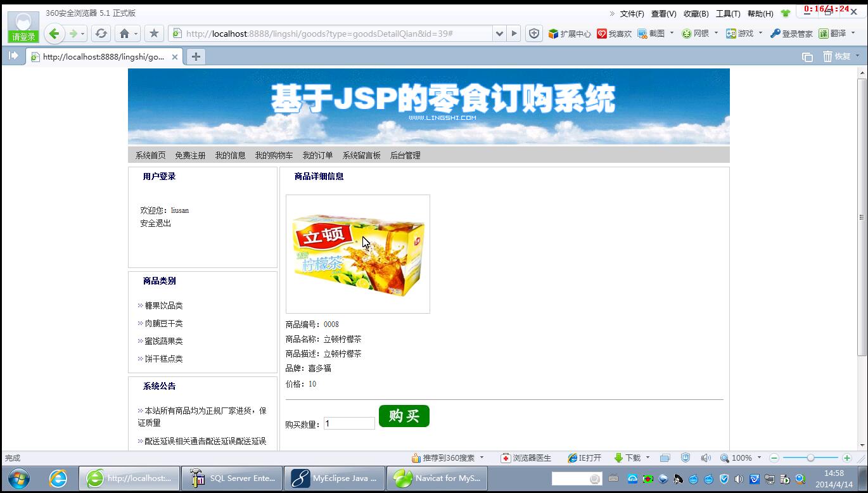Open 我的订单 orders link
The height and width of the screenshot is (493, 868).
click(317, 155)
